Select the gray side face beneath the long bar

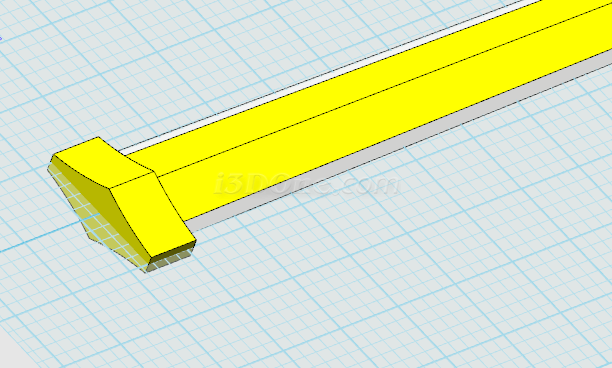pyautogui.click(x=390, y=145)
